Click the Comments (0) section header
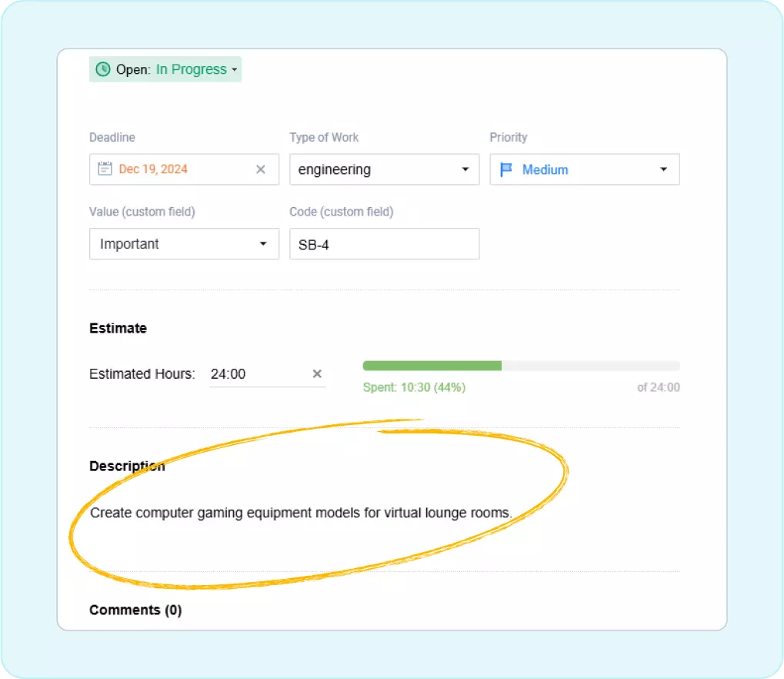 135,609
